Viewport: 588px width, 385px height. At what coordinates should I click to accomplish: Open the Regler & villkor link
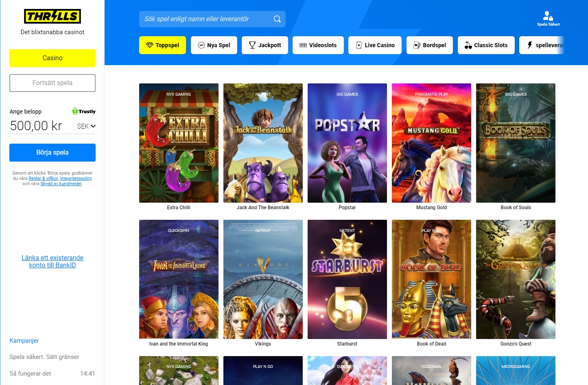[x=43, y=178]
